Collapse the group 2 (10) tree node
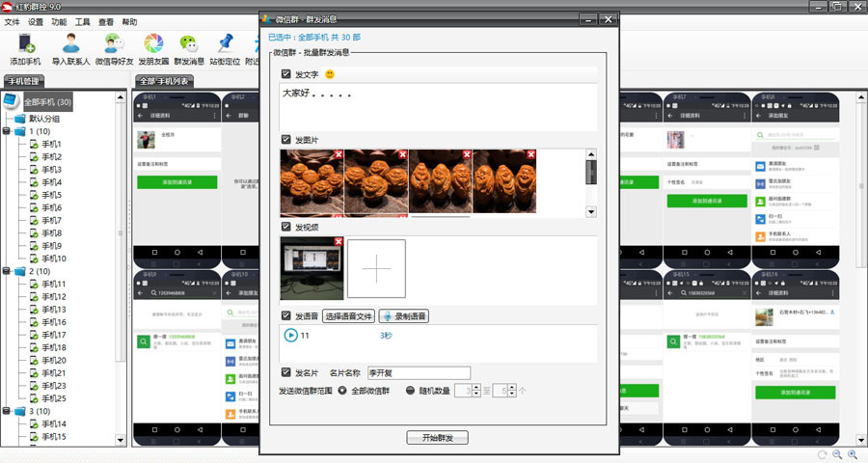The height and width of the screenshot is (463, 868). [6, 271]
